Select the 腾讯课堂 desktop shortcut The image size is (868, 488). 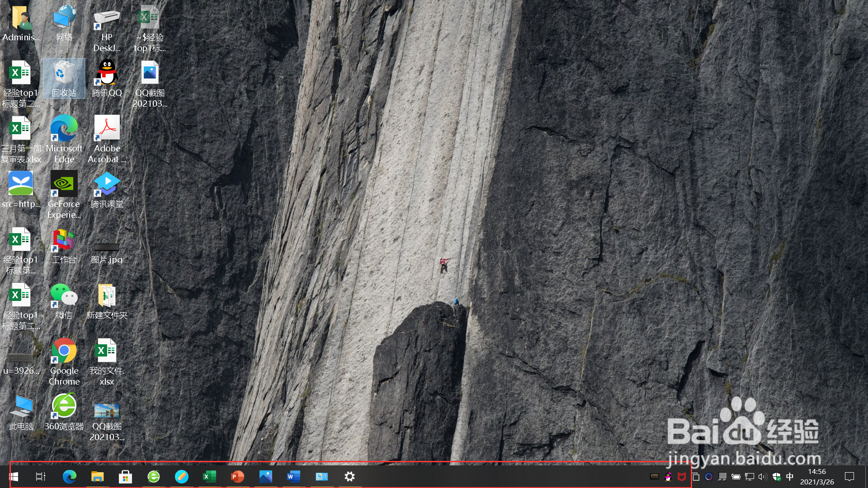[107, 190]
